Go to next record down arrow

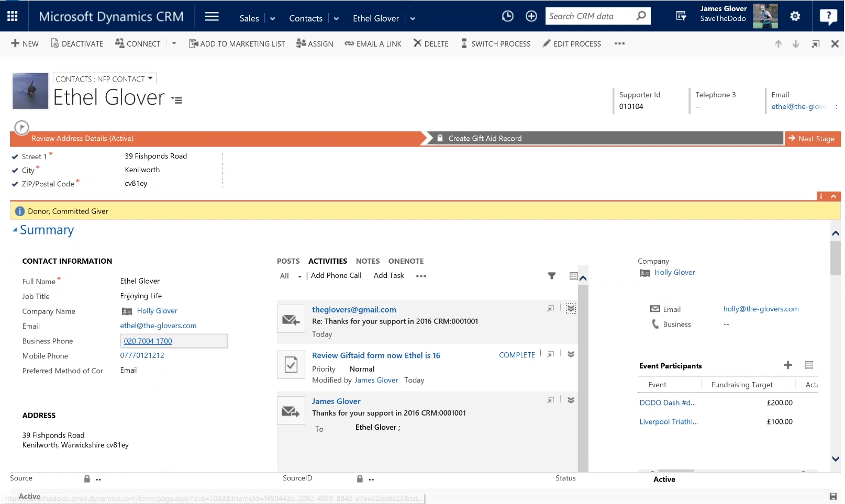coord(795,44)
